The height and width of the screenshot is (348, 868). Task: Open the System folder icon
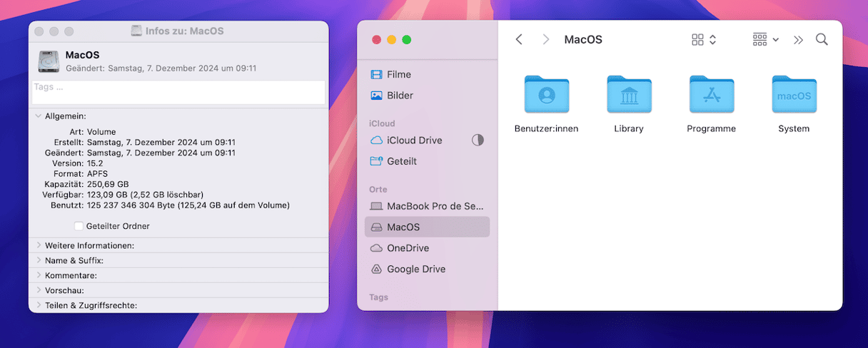coord(794,95)
